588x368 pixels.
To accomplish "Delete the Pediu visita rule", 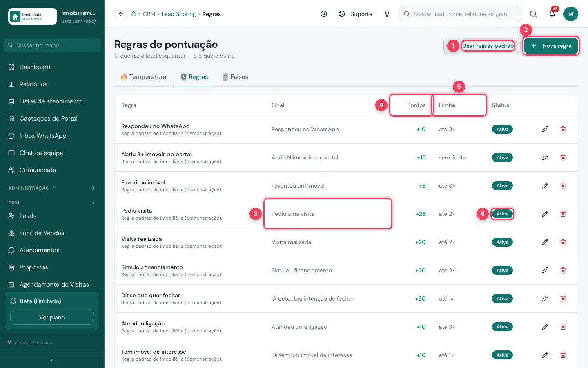I will (x=563, y=214).
